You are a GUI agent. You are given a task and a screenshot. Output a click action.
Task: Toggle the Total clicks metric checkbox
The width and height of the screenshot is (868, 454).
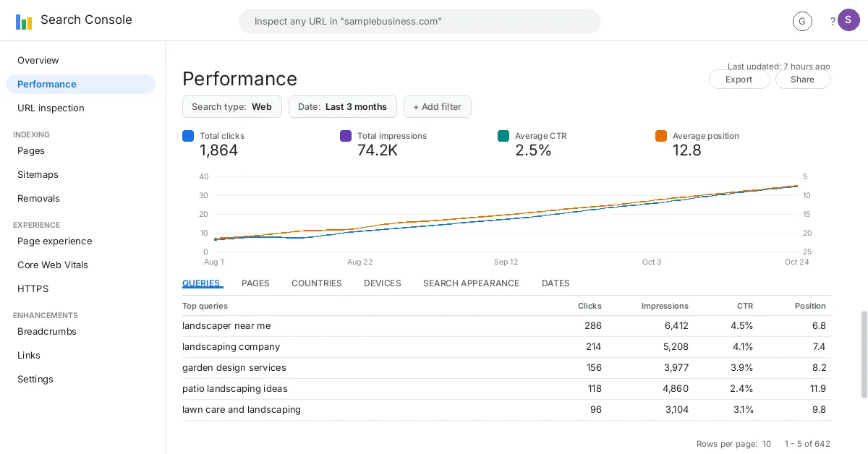point(188,136)
